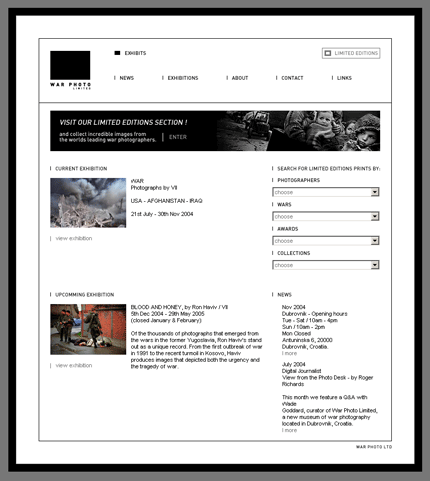Open the Blood and Honey soldiers thumbnail
This screenshot has height=481, width=430.
tap(88, 329)
